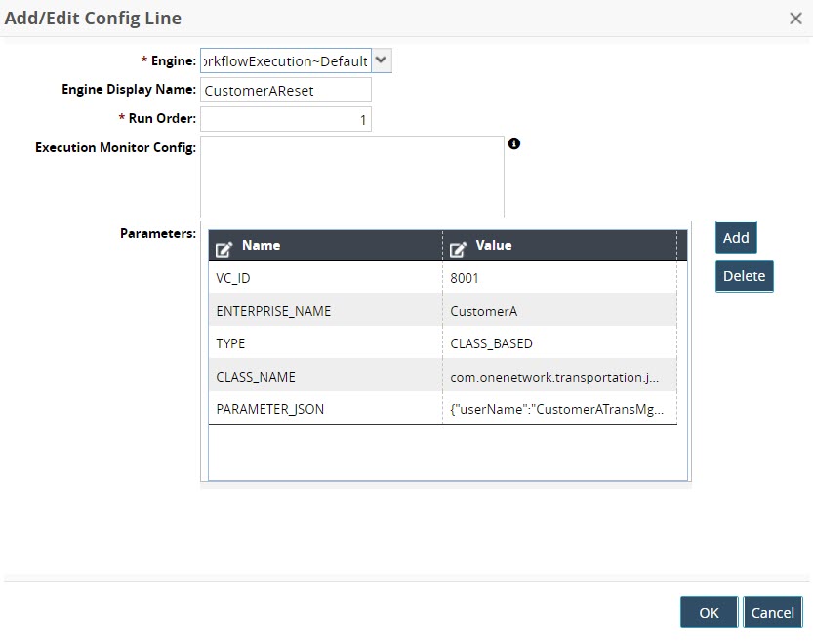The width and height of the screenshot is (813, 644).
Task: Click the Execution Monitor Config text area
Action: tap(351, 176)
